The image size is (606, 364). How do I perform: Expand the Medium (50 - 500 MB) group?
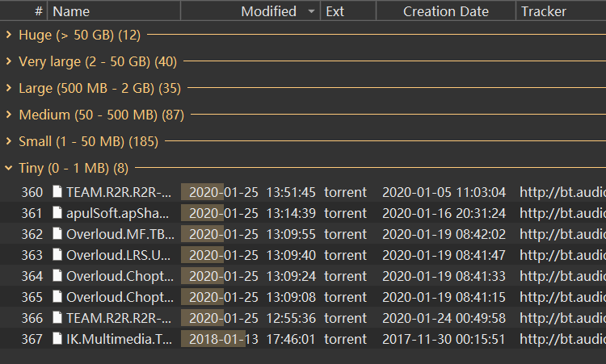coord(8,115)
